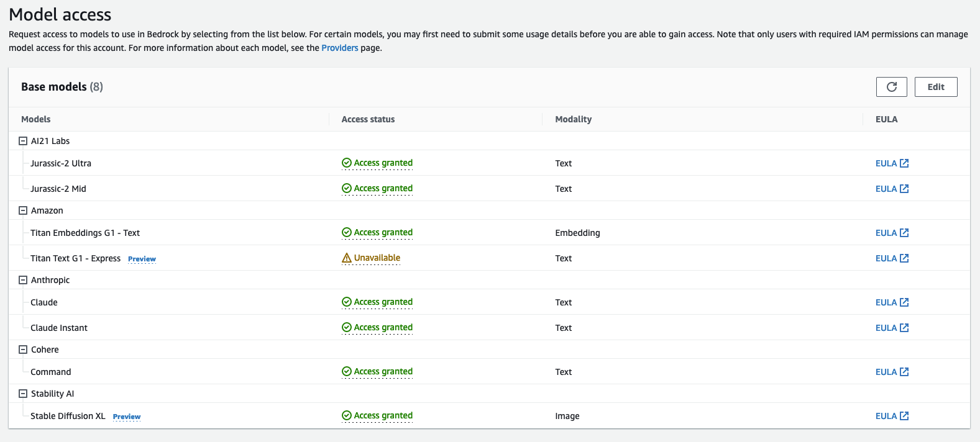Click the Jurassic-2 Mid Access granted status

383,189
